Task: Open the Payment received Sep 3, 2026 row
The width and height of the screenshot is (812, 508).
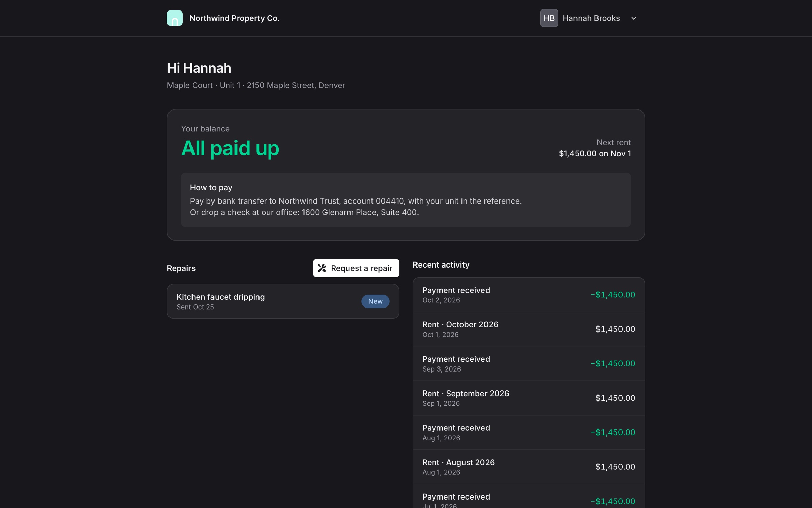Action: (x=528, y=364)
